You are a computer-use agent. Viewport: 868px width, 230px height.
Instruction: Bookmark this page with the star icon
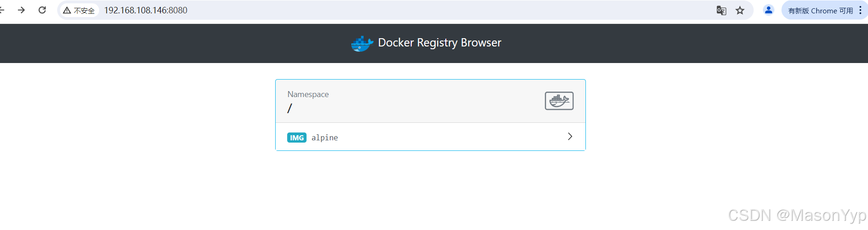[740, 10]
